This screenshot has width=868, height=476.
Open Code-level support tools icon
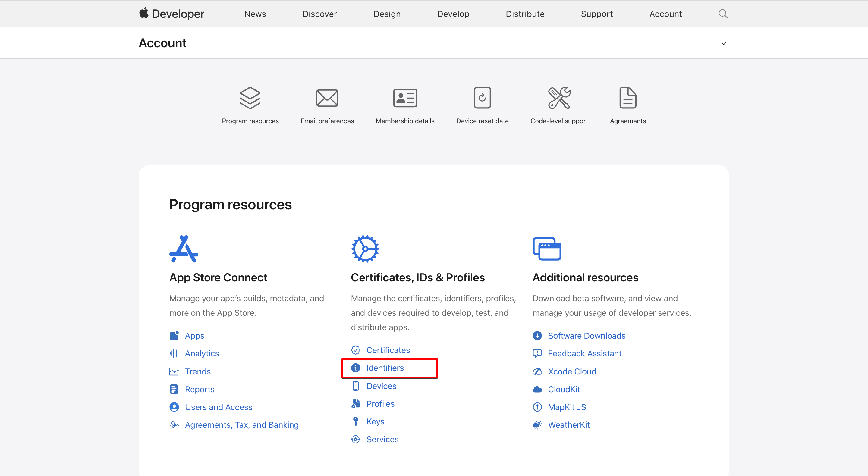point(559,98)
